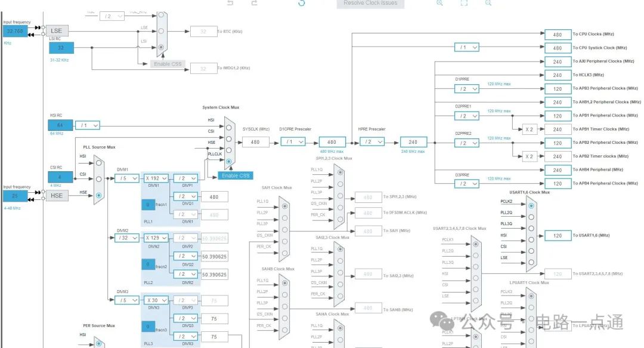The image size is (644, 348).
Task: Click the To HCLK3 240 value box
Action: pyautogui.click(x=558, y=75)
